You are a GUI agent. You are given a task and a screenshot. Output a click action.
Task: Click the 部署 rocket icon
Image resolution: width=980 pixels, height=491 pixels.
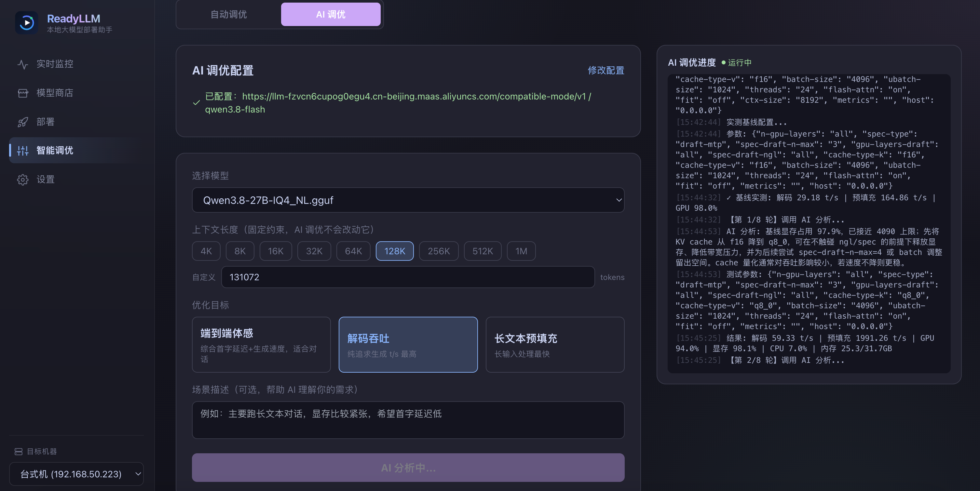(23, 122)
